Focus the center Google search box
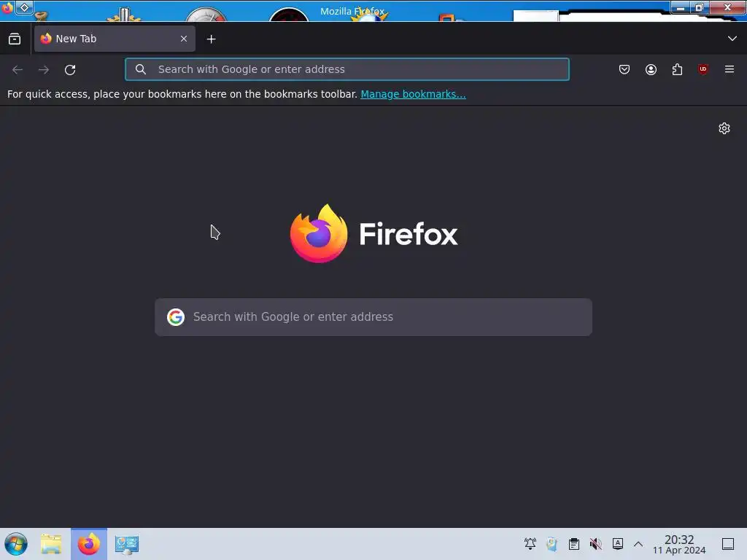747x560 pixels. pyautogui.click(x=373, y=317)
